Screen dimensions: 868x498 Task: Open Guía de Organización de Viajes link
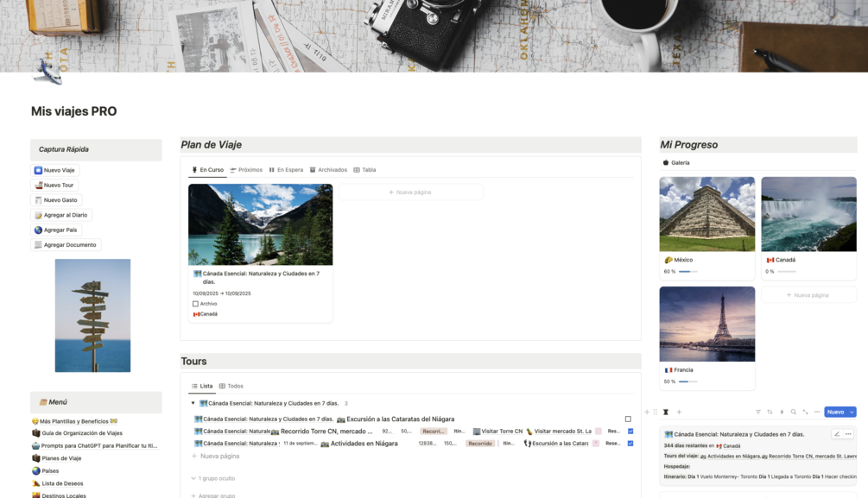[78, 434]
